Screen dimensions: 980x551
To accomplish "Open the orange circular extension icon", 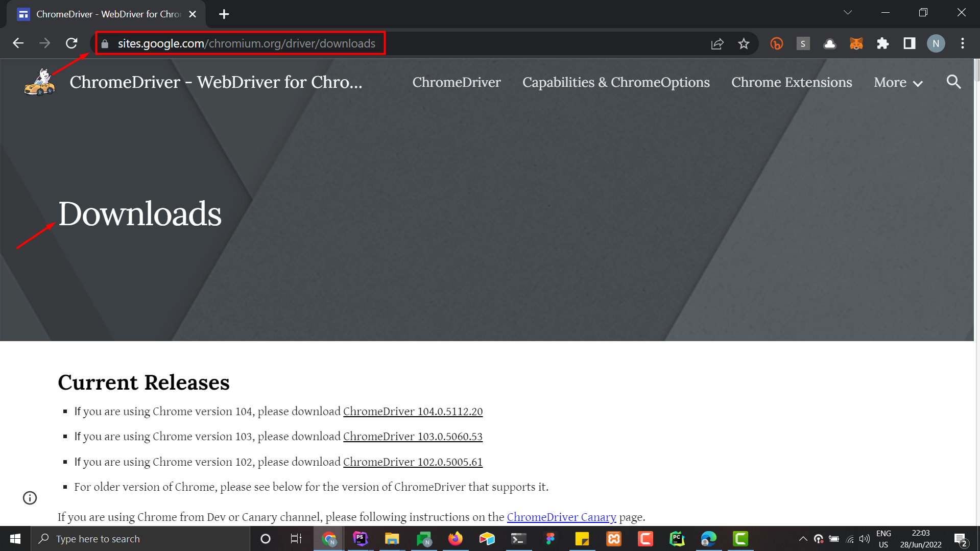I will coord(777,44).
